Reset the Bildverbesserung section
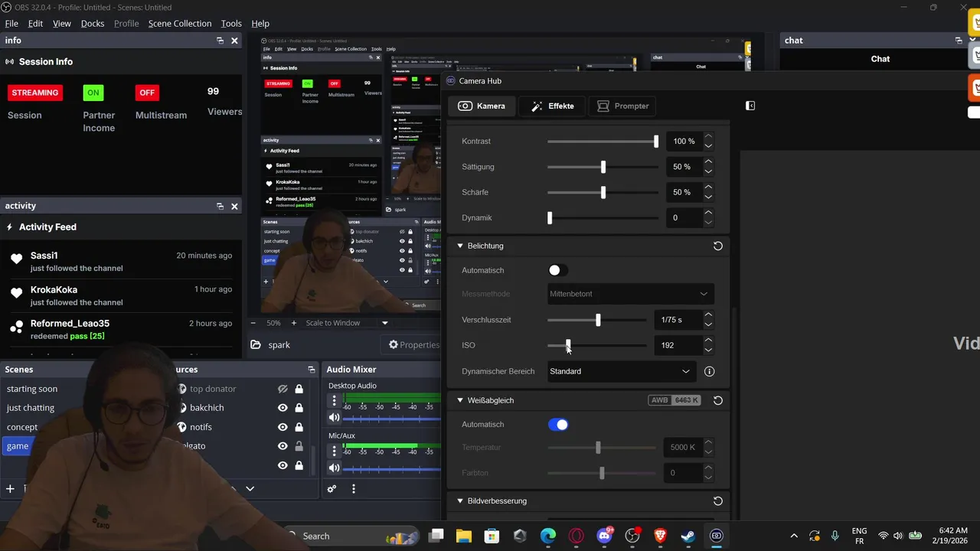 [x=718, y=501]
